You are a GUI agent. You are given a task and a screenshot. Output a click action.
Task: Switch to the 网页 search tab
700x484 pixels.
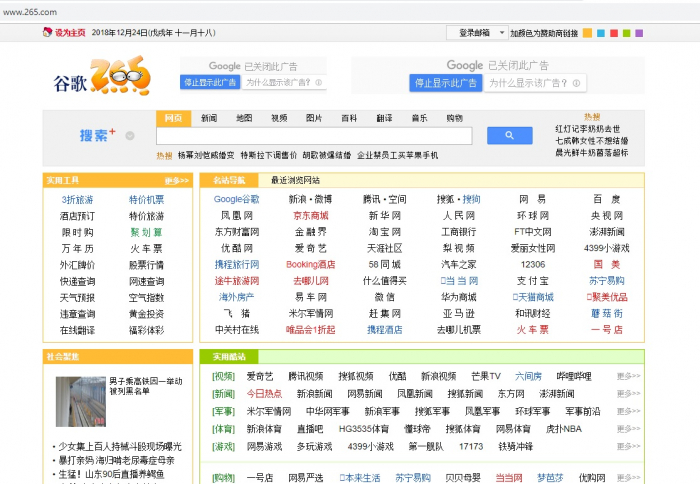[x=174, y=118]
